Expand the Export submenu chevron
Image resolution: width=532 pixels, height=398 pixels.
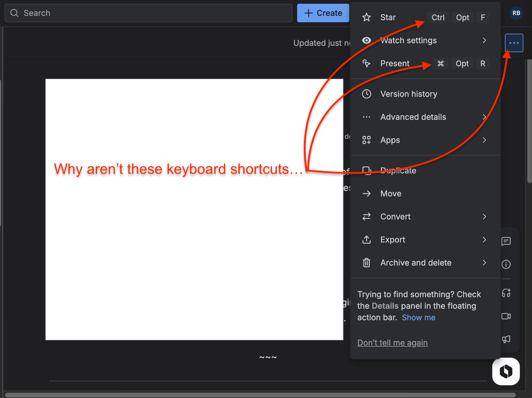485,239
